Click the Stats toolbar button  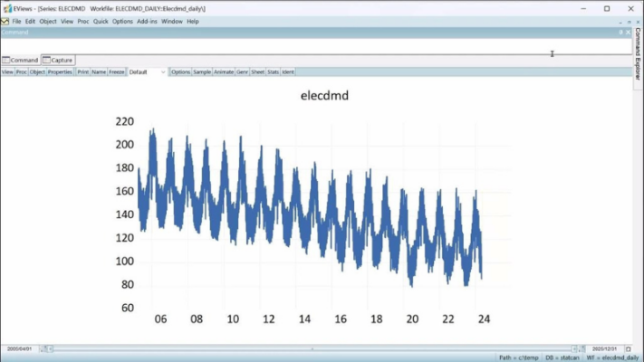[273, 71]
